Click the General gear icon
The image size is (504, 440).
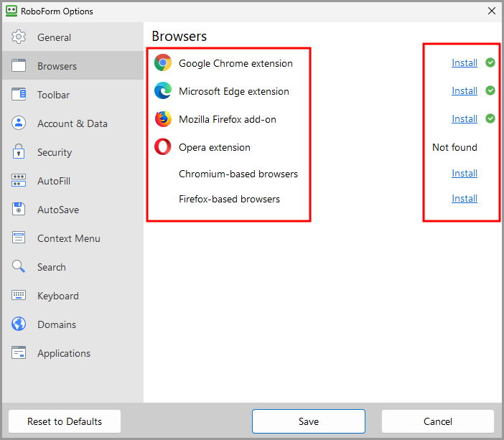click(19, 37)
